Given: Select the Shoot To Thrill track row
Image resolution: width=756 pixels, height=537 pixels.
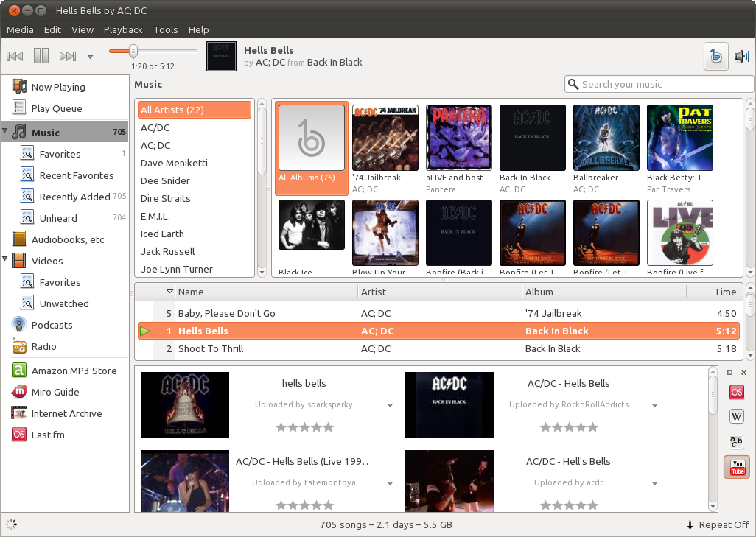Looking at the screenshot, I should click(x=438, y=348).
